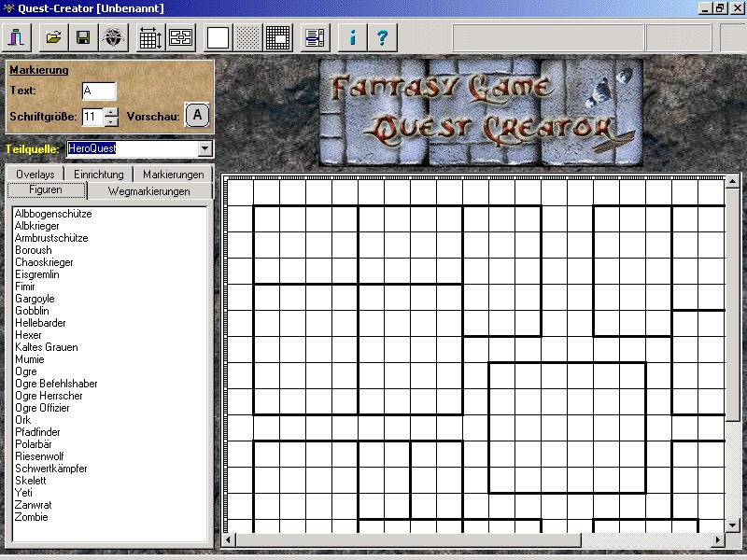Select Ork in figure list
This screenshot has width=747, height=560.
click(22, 420)
